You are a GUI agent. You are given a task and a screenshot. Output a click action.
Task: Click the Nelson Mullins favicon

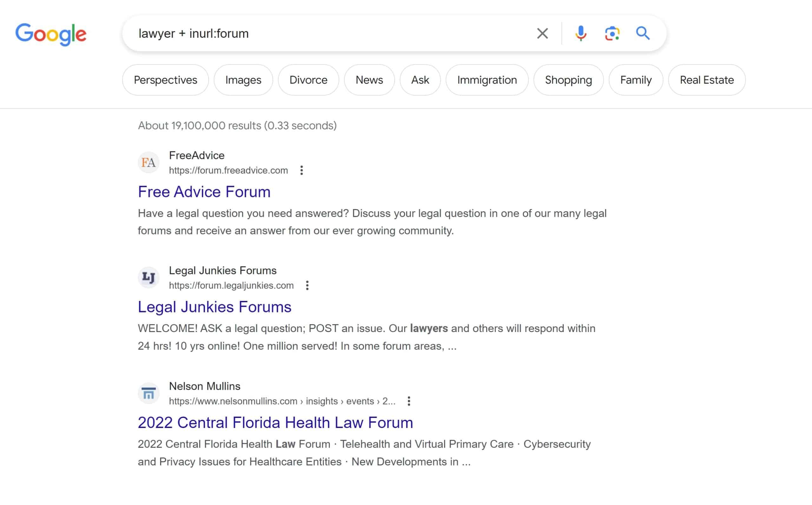(x=148, y=393)
